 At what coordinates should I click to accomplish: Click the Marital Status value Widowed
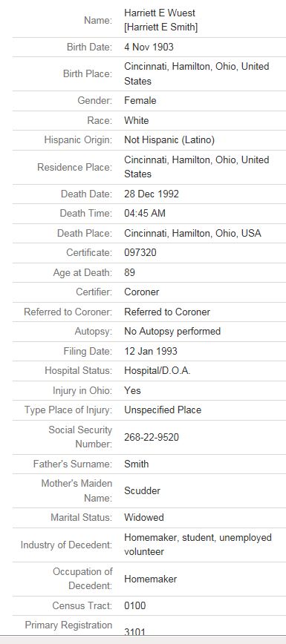point(144,518)
